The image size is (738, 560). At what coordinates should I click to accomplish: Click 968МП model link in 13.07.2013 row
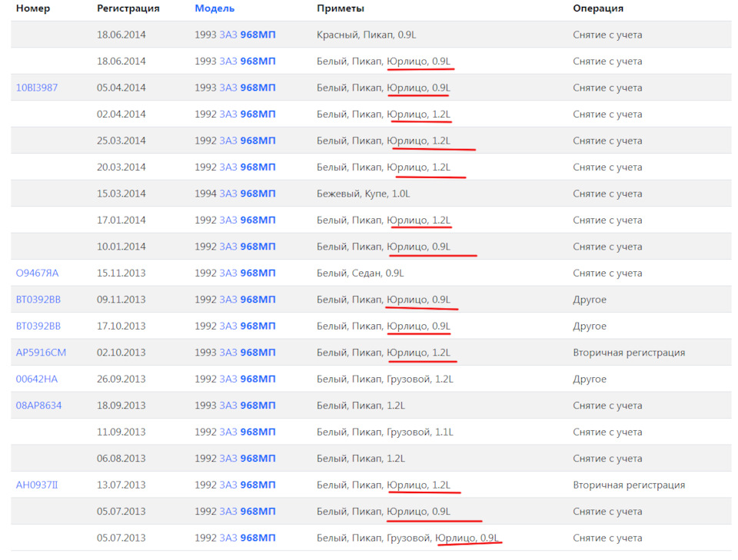[x=258, y=485]
